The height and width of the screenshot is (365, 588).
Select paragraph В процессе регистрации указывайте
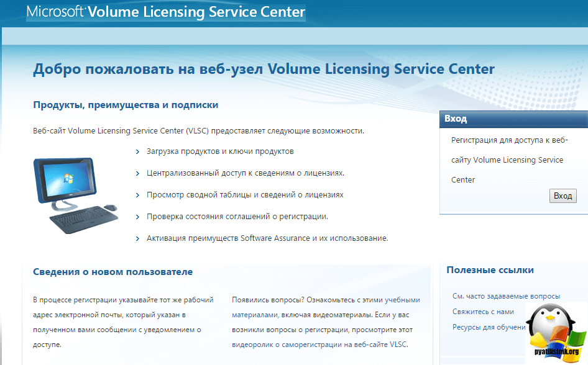tap(123, 322)
